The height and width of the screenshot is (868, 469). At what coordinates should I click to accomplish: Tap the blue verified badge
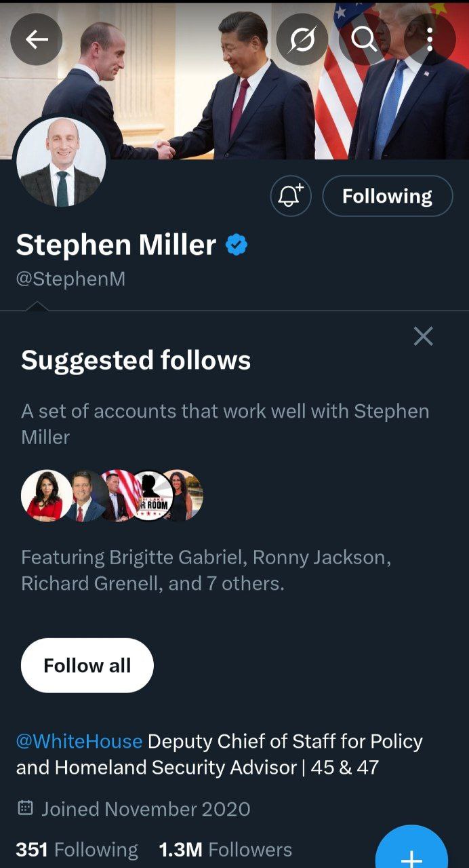coord(237,245)
